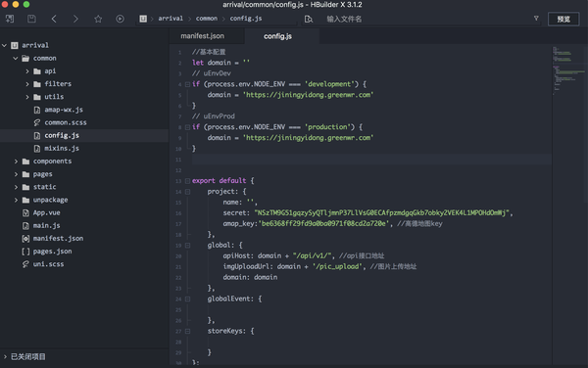
Task: Collapse the common folder
Action: click(16, 59)
